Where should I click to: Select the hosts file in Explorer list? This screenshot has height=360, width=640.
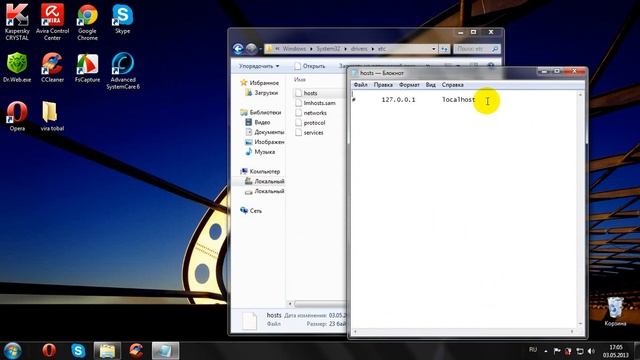306,93
